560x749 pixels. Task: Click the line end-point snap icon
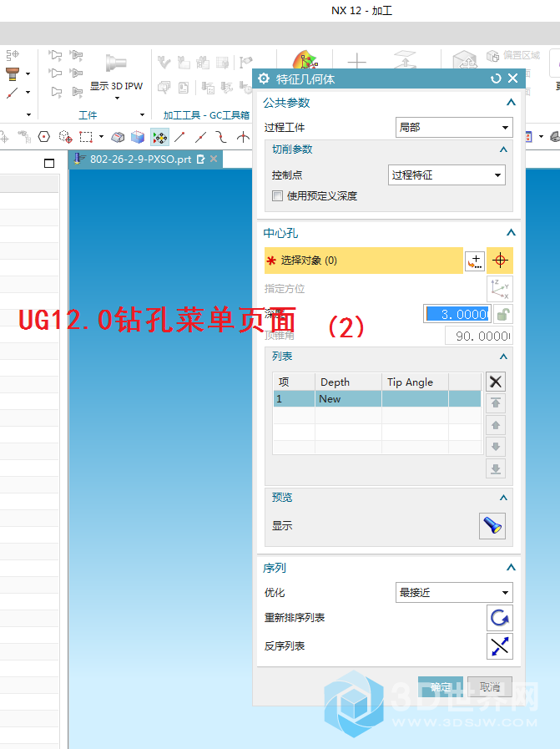click(179, 138)
